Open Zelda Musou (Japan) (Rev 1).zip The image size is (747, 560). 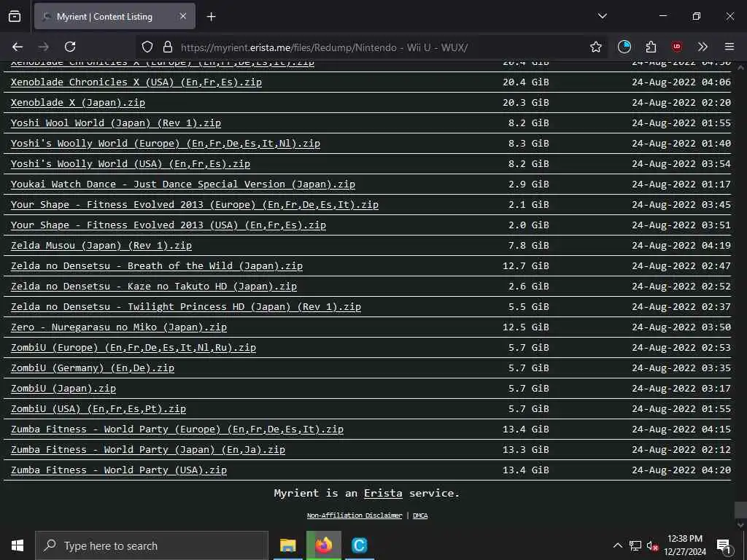pos(101,246)
